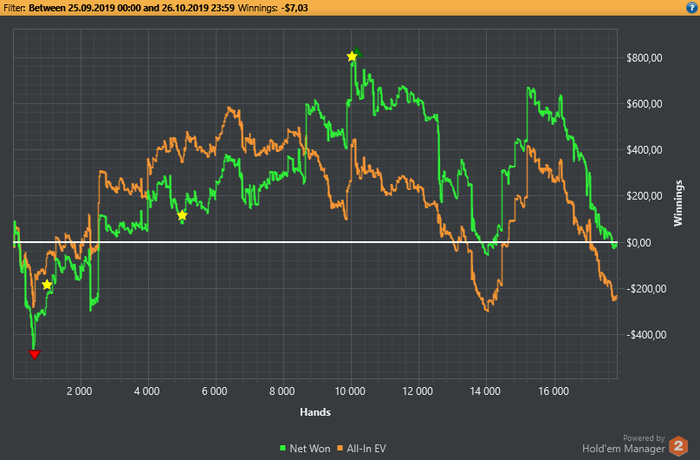Viewport: 700px width, 460px height.
Task: Open the help question mark icon
Action: point(692,8)
